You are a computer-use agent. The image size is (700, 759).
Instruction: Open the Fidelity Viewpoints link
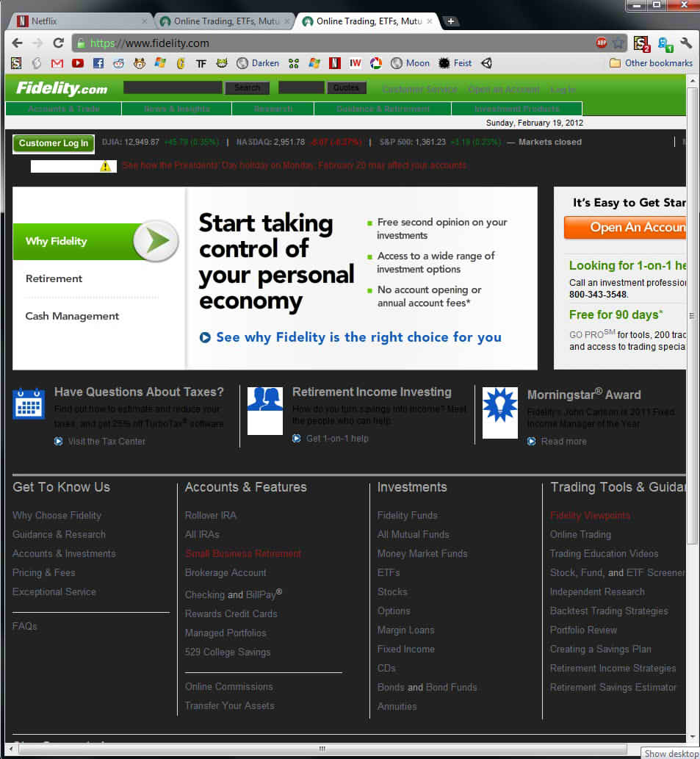tap(590, 516)
